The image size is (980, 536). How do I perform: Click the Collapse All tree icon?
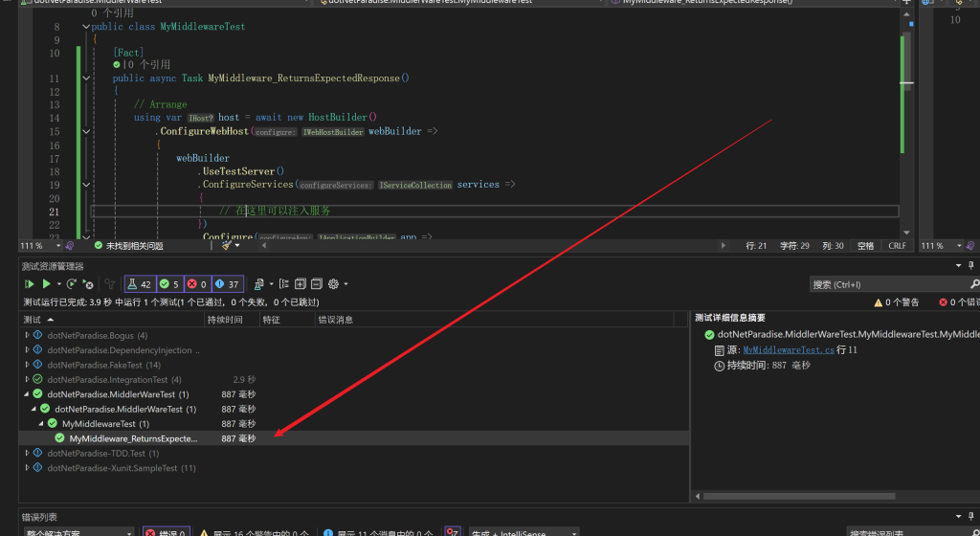(x=317, y=284)
